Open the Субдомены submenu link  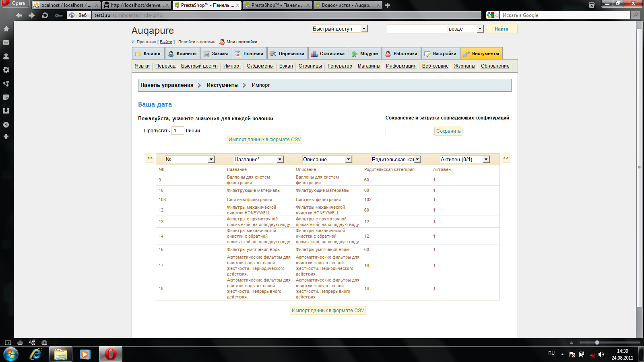click(260, 66)
